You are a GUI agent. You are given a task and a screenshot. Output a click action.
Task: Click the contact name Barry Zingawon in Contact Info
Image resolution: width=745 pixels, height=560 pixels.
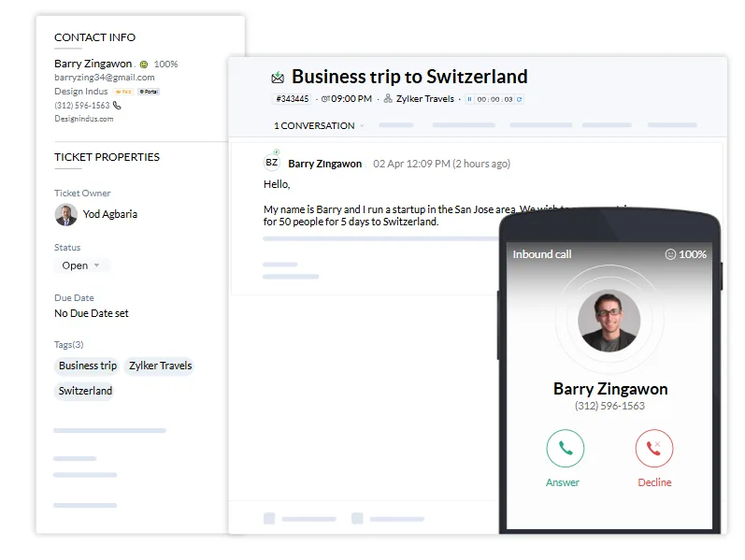(x=93, y=64)
